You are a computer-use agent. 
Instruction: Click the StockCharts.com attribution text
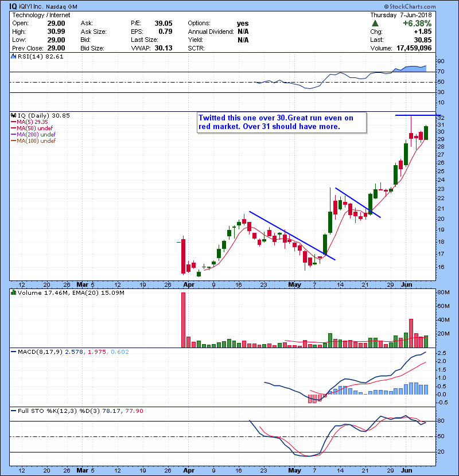[x=410, y=6]
